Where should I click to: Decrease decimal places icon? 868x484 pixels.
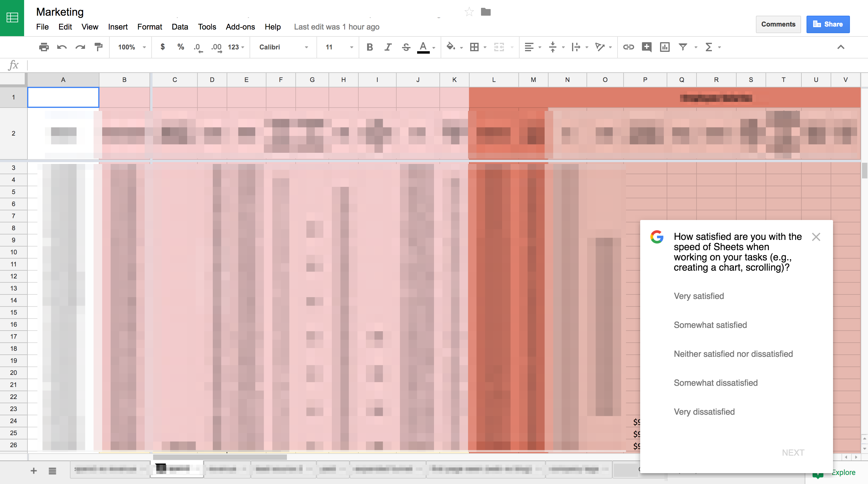[198, 48]
